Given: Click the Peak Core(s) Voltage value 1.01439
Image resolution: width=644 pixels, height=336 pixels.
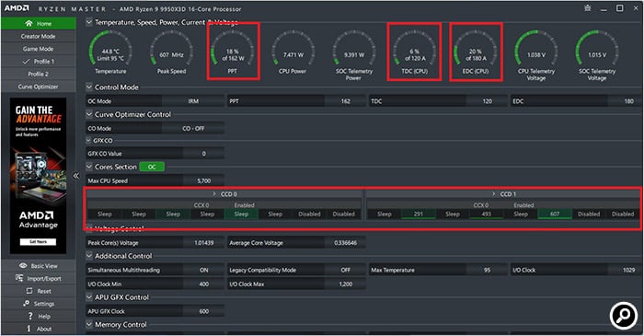Looking at the screenshot, I should tap(203, 243).
